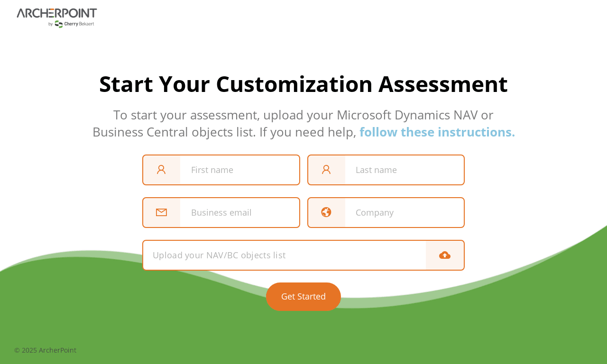Click the person icon beside First name
This screenshot has height=364, width=607.
(161, 170)
